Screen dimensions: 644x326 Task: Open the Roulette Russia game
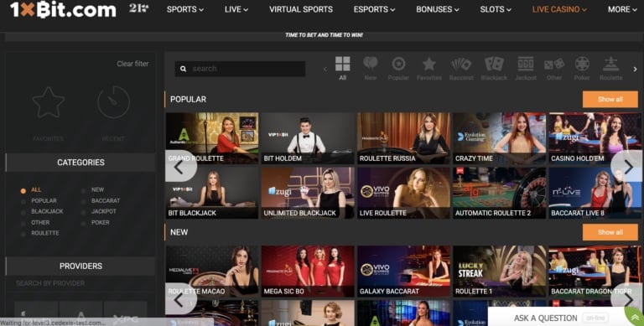click(403, 138)
